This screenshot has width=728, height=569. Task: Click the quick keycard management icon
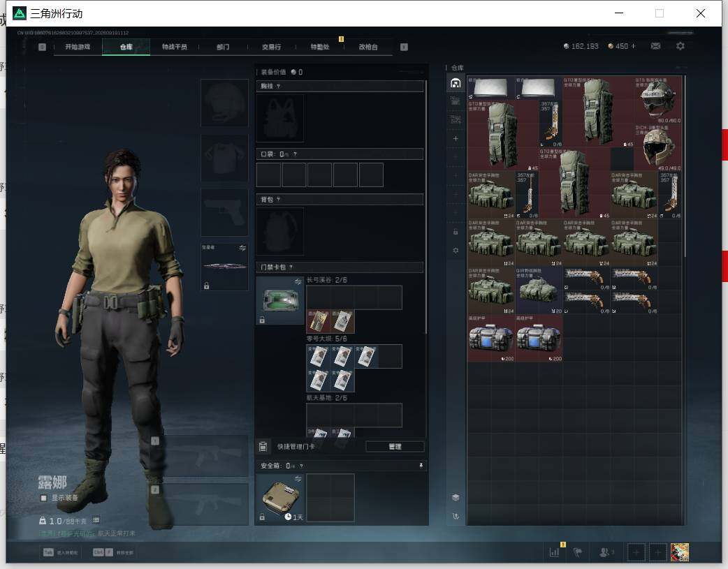263,447
